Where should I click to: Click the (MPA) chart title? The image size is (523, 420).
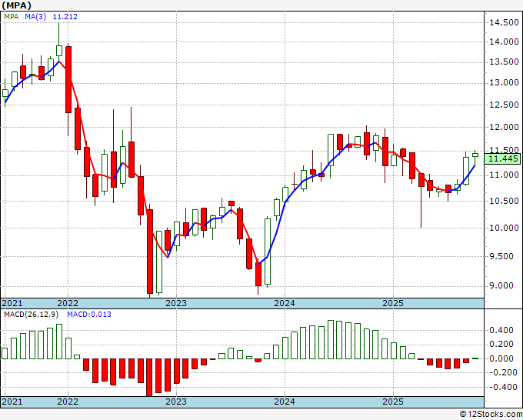point(17,5)
